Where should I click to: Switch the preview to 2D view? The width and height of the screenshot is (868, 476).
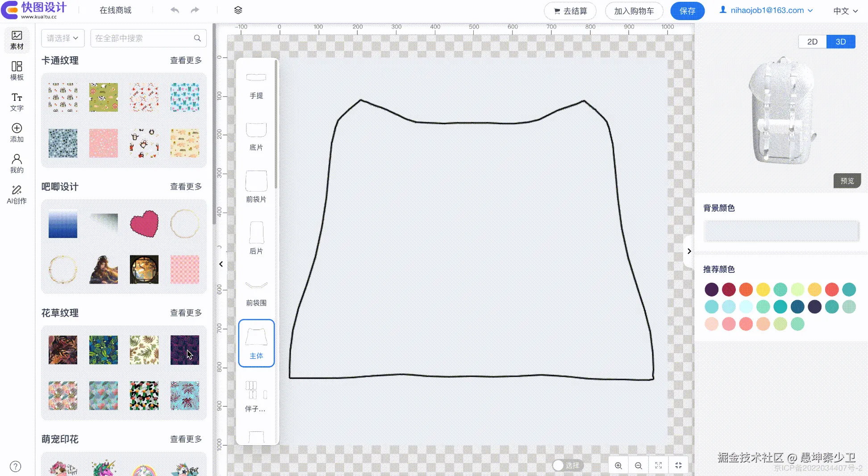812,41
